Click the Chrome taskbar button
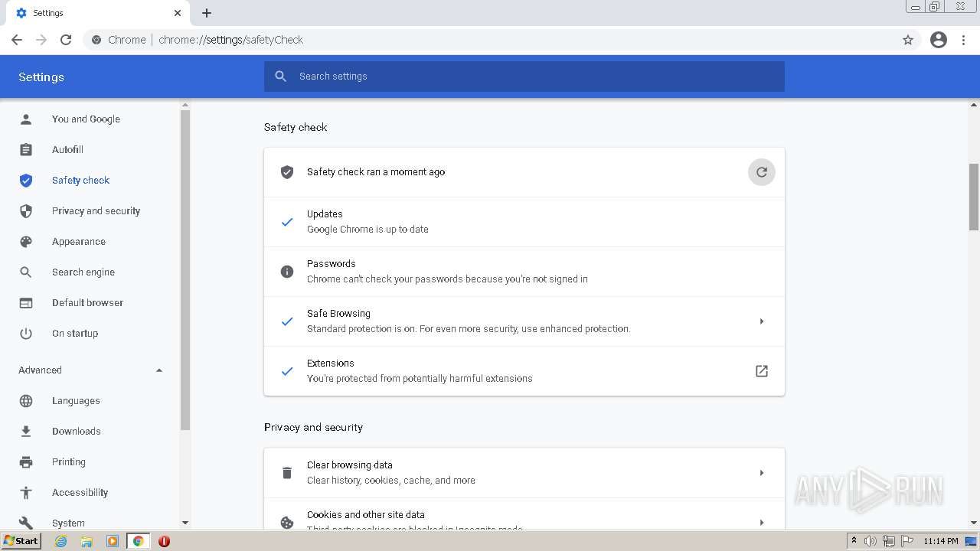This screenshot has width=980, height=551. (139, 541)
